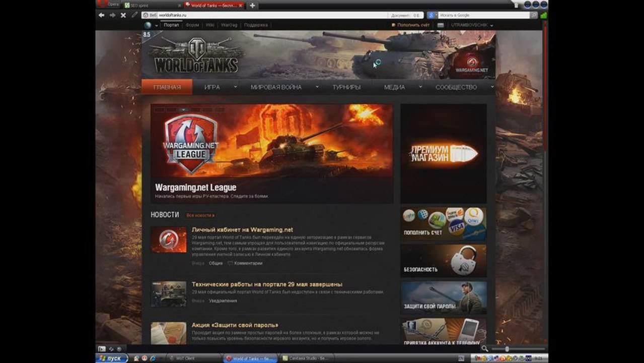
Task: Select the World of Tanks browser tab
Action: pos(213,5)
